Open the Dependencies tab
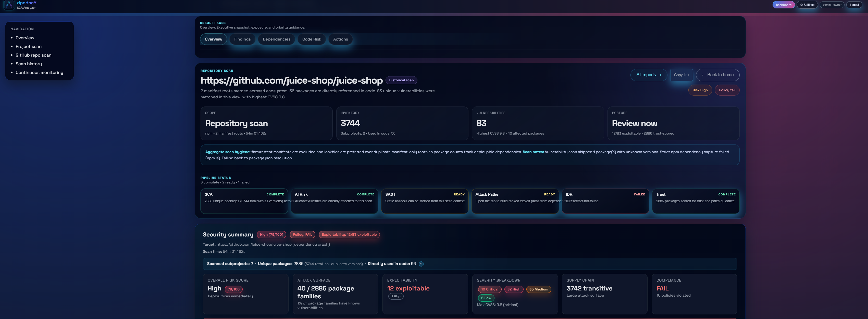Screen dimensions: 868x319 coord(276,39)
